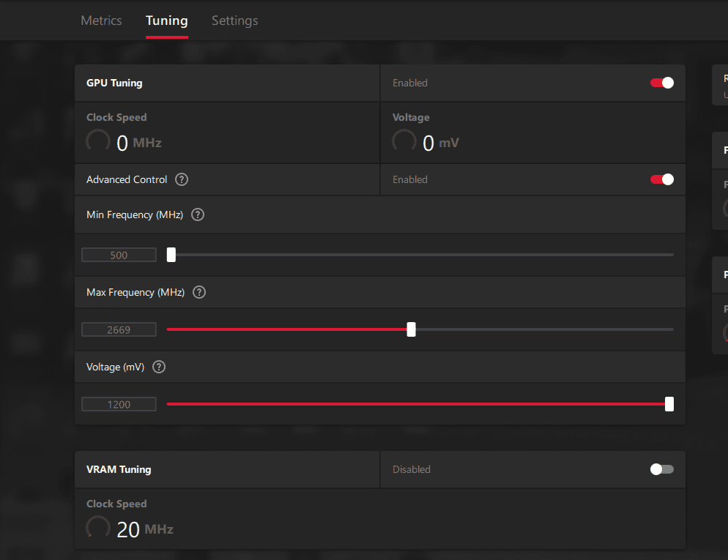This screenshot has width=728, height=560.
Task: Click help icon beside Voltage (mV)
Action: (x=159, y=367)
